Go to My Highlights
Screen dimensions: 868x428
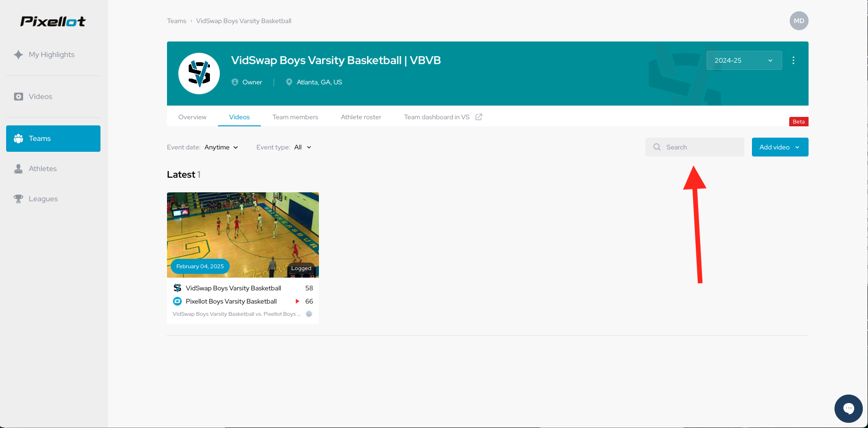[51, 55]
